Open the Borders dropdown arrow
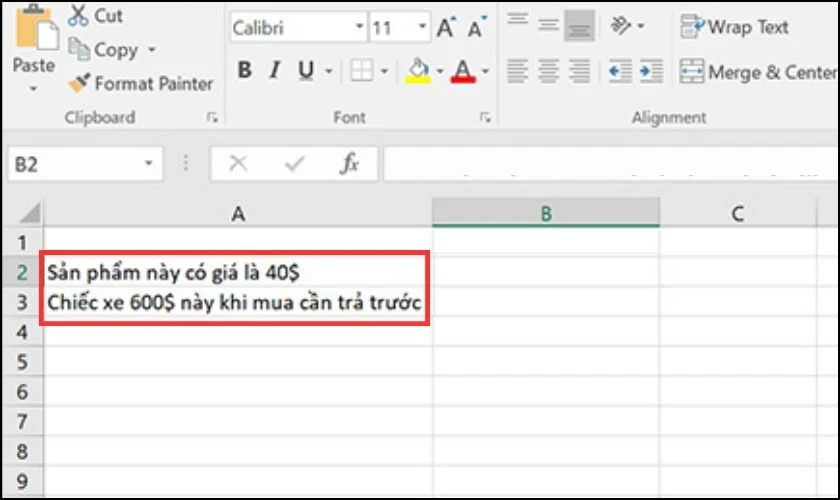Image resolution: width=840 pixels, height=500 pixels. (x=384, y=71)
